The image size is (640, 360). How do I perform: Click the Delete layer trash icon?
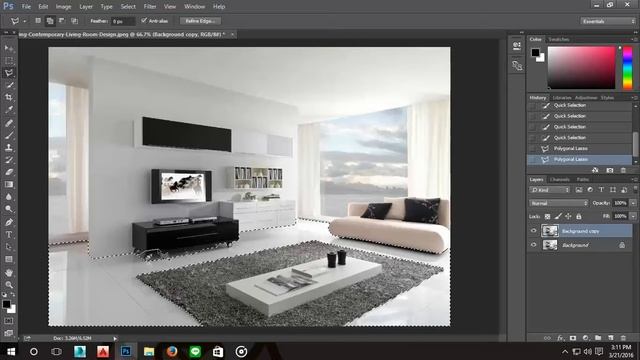pyautogui.click(x=623, y=338)
